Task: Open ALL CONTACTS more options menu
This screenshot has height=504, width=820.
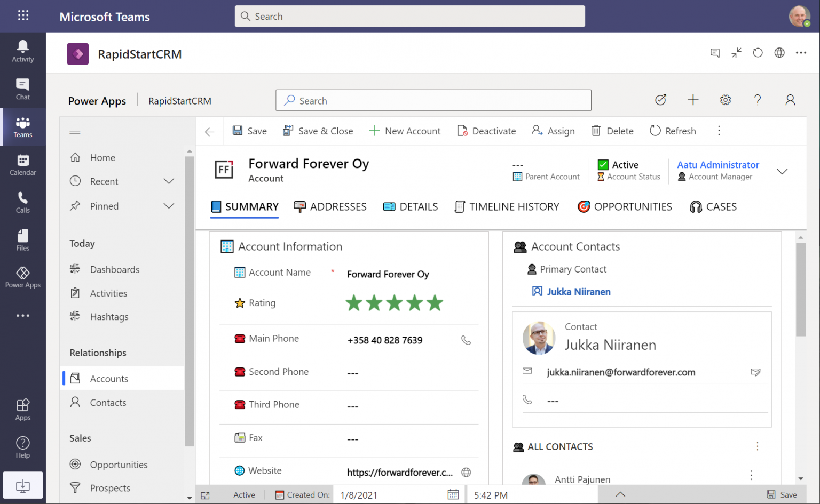Action: pyautogui.click(x=757, y=446)
